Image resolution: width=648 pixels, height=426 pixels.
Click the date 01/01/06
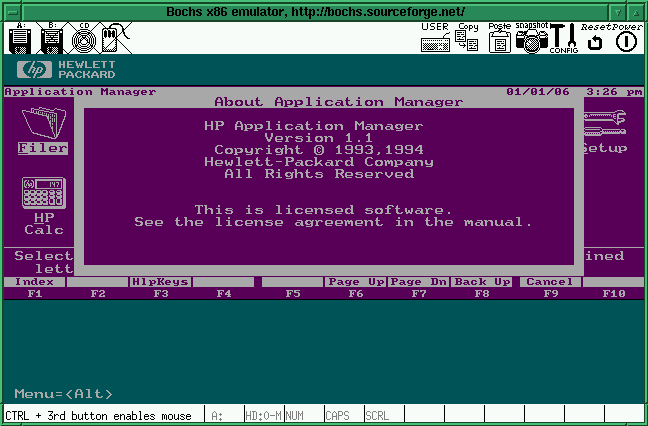(538, 92)
